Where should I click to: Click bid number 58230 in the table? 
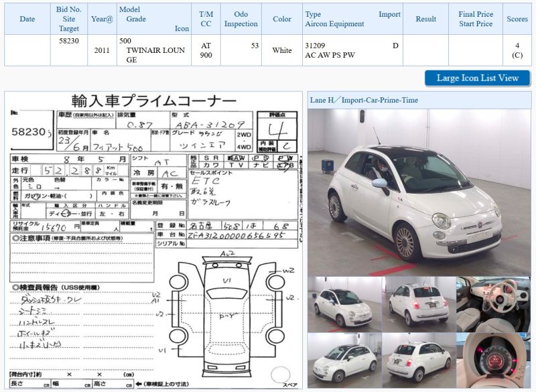[69, 41]
